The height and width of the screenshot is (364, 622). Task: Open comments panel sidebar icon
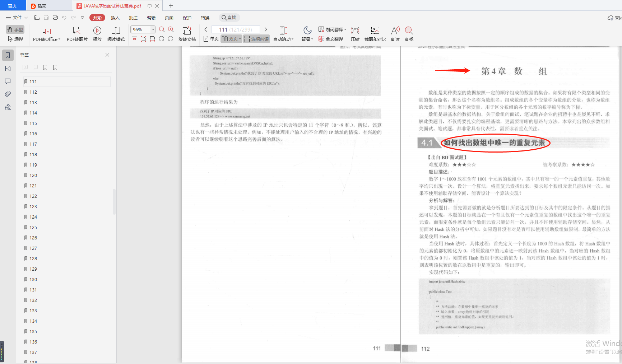pyautogui.click(x=8, y=81)
